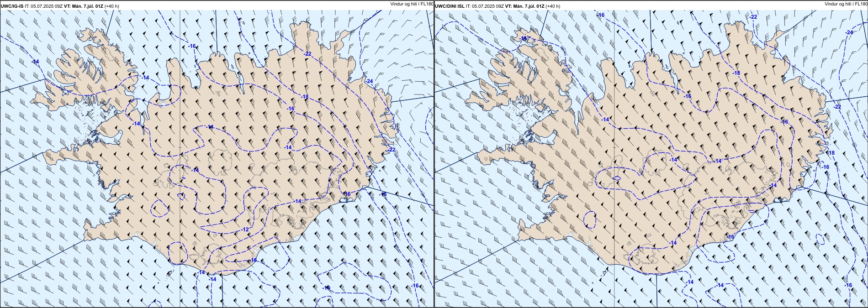This screenshot has width=868, height=308.
Task: Select "IT: 05.07.2025 09Z" in left map header
Action: (43, 6)
